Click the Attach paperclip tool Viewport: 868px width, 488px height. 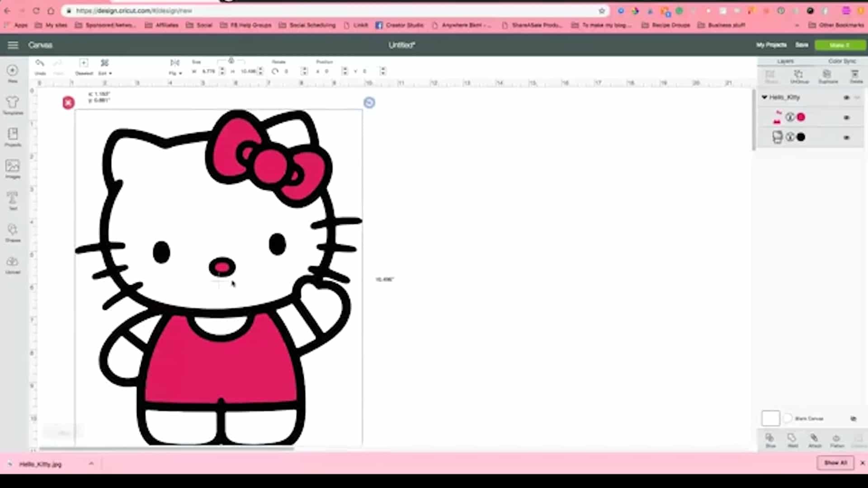click(x=814, y=440)
